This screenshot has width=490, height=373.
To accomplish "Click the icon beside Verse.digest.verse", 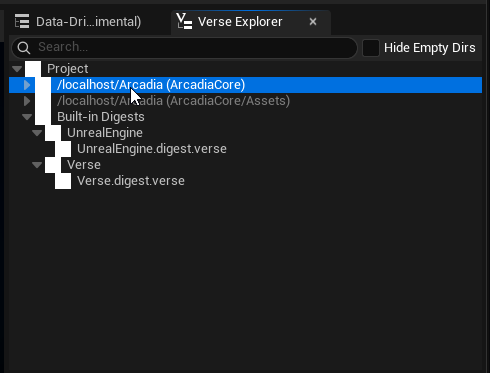I will click(63, 181).
